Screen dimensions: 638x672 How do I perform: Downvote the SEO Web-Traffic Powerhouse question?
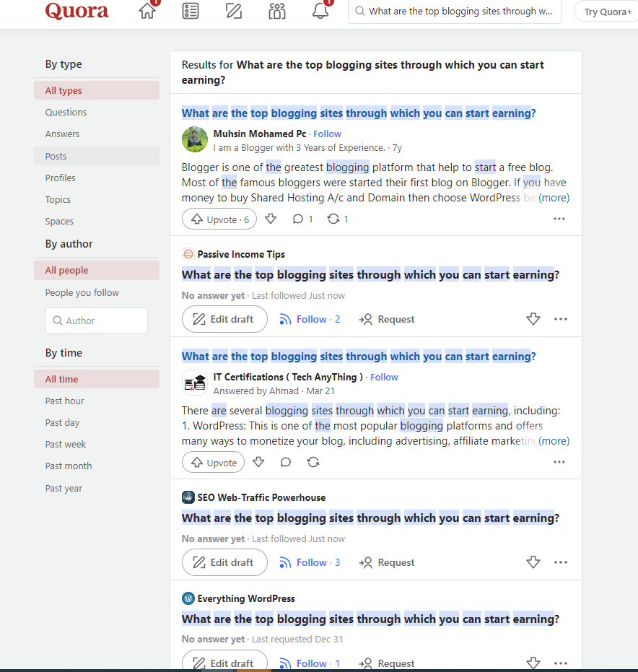click(x=533, y=562)
